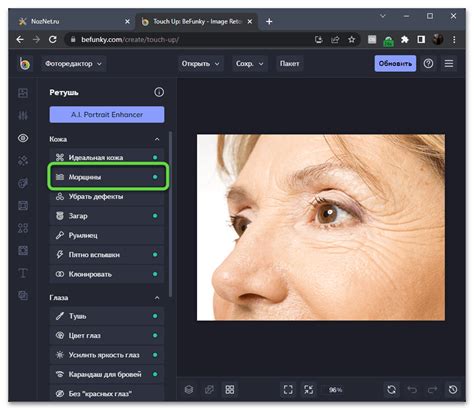Image resolution: width=474 pixels, height=410 pixels.
Task: Switch to the NozNet.ru browser tab
Action: [74, 21]
